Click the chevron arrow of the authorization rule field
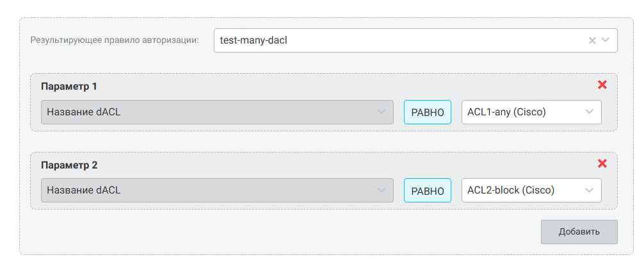 pos(606,40)
